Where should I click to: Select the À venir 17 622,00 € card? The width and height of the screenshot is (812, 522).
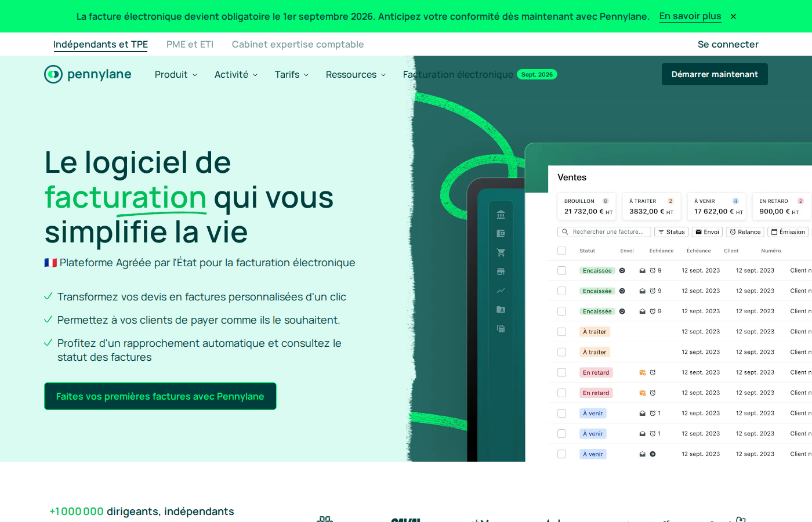[716, 206]
